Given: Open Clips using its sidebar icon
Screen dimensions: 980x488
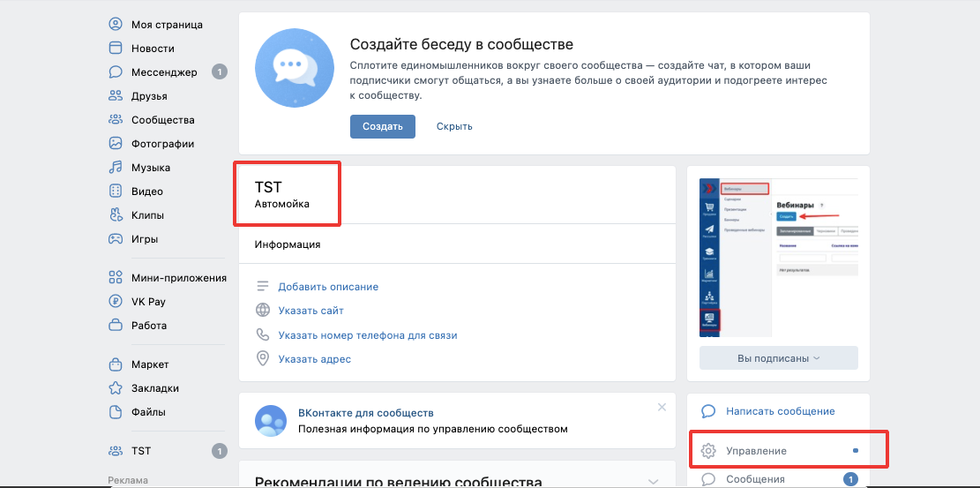Looking at the screenshot, I should 116,215.
